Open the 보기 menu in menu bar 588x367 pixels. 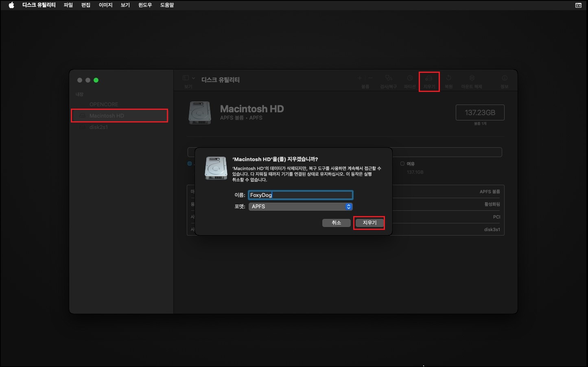pyautogui.click(x=125, y=5)
